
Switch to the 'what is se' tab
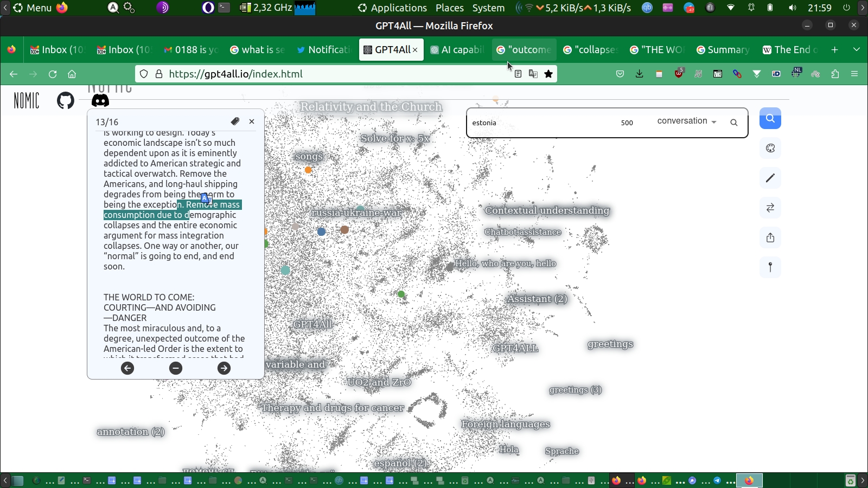tap(257, 50)
